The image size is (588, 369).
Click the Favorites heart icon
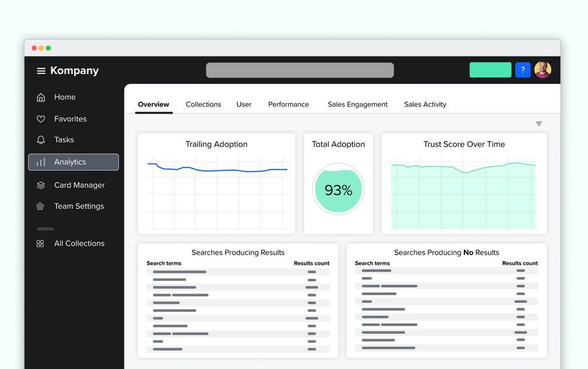pyautogui.click(x=41, y=119)
